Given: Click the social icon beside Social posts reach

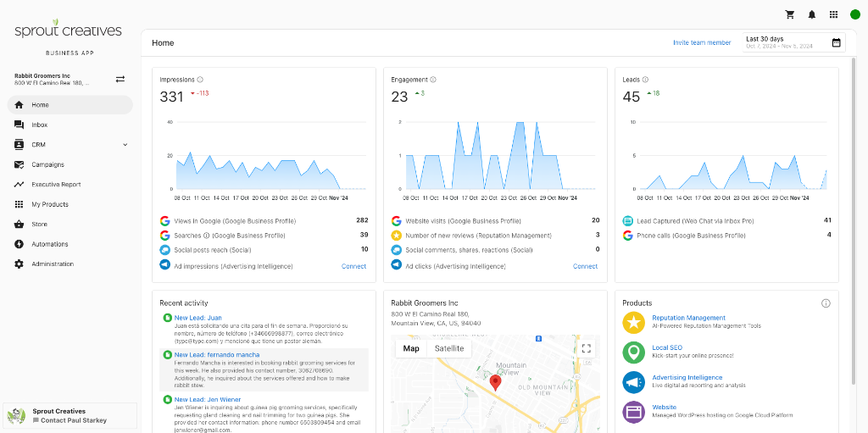Looking at the screenshot, I should [x=164, y=250].
